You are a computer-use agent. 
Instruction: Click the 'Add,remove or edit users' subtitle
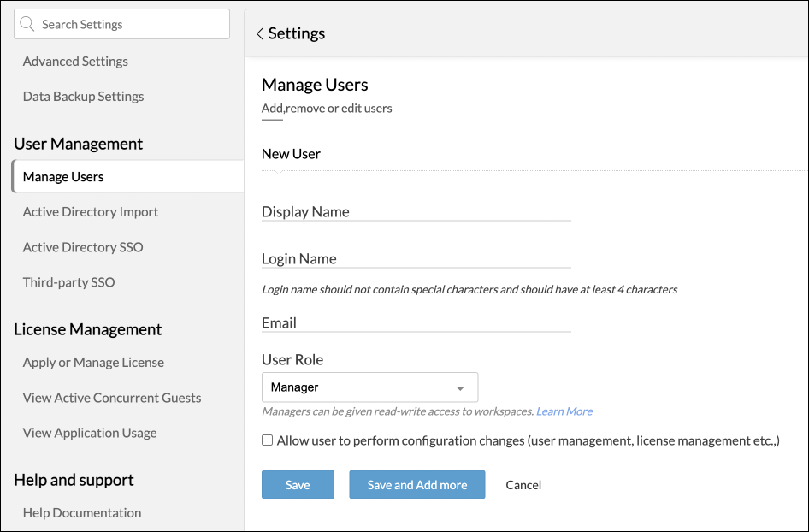327,109
